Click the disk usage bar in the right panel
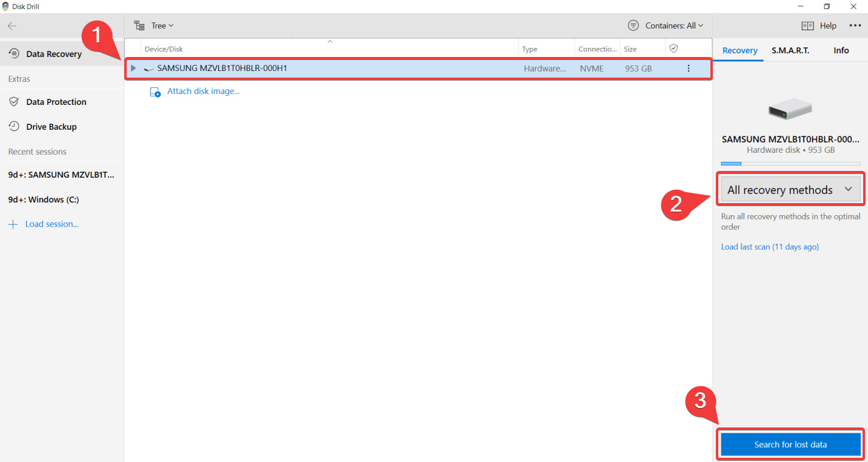This screenshot has height=462, width=868. tap(790, 164)
